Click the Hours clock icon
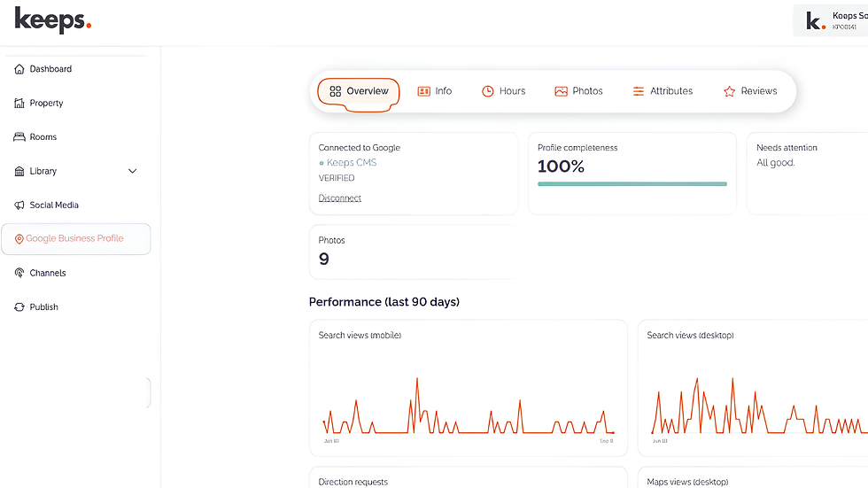This screenshot has height=488, width=868. (488, 91)
